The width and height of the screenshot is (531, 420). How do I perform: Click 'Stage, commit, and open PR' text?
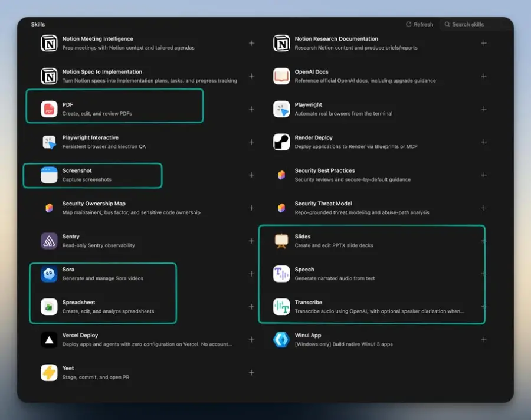tap(96, 377)
